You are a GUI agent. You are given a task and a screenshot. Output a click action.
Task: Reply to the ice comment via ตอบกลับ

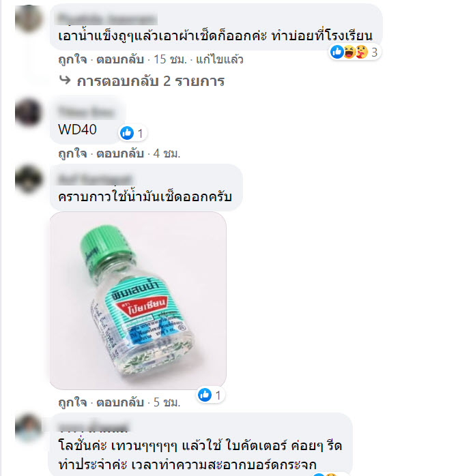[x=120, y=59]
